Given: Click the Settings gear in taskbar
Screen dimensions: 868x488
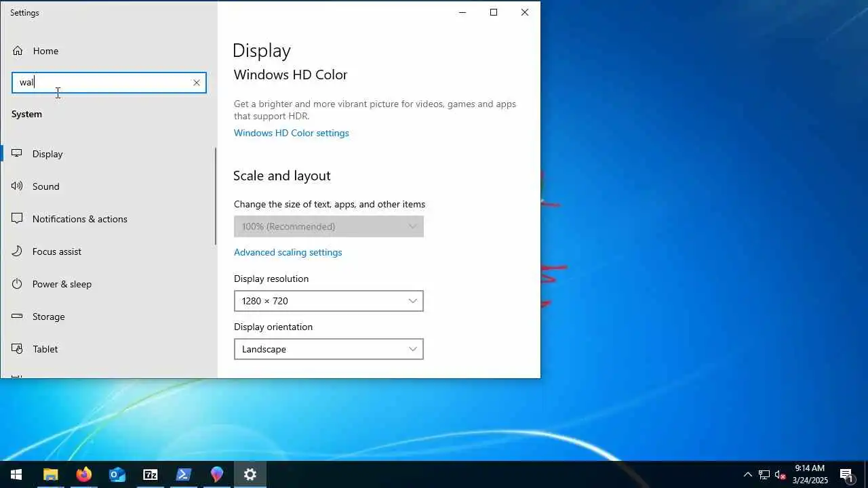Looking at the screenshot, I should pyautogui.click(x=250, y=474).
